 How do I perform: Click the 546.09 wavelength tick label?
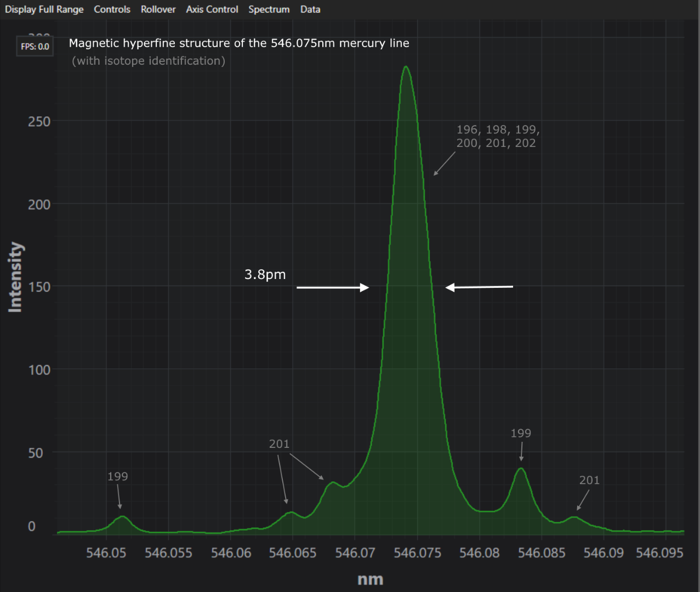pos(604,553)
